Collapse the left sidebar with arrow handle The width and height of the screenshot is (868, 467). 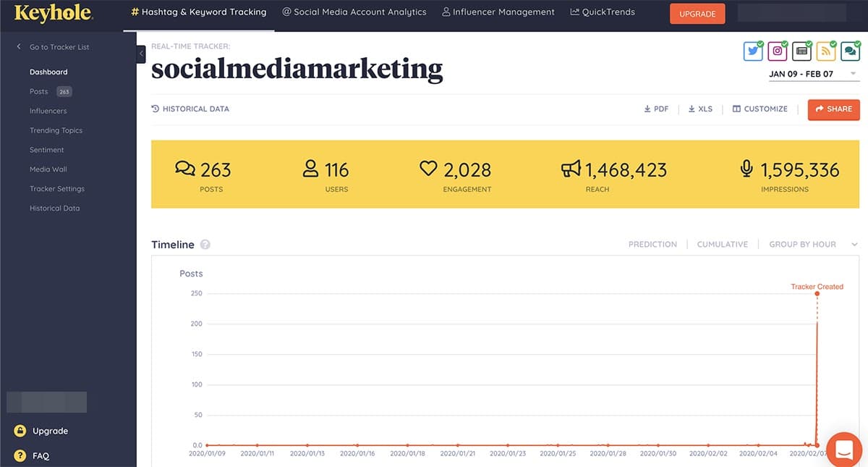(x=141, y=54)
